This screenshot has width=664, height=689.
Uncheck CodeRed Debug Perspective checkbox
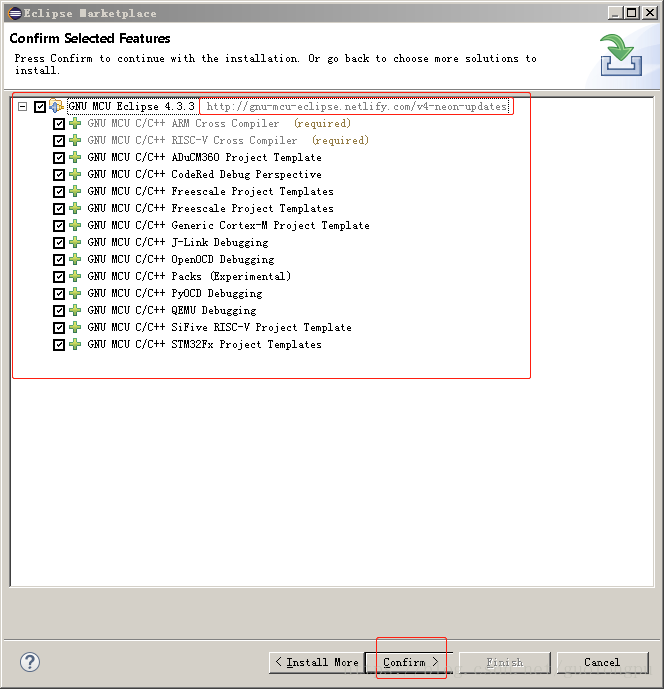(58, 175)
